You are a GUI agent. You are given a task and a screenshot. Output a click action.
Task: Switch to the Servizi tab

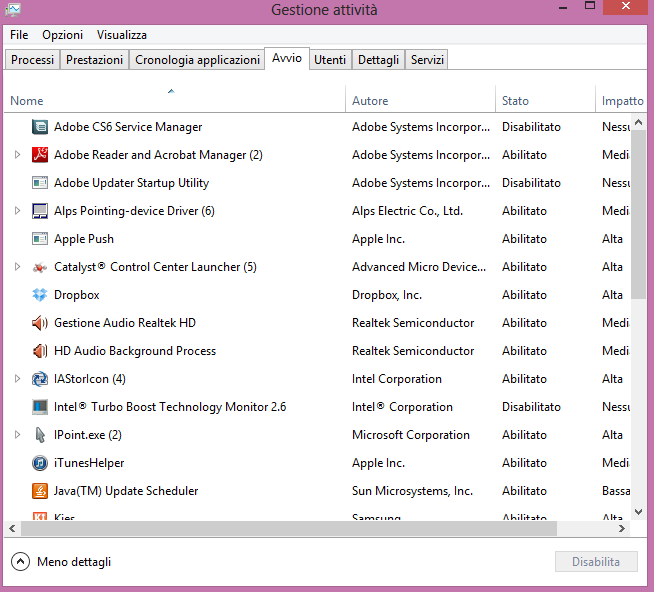pyautogui.click(x=427, y=60)
